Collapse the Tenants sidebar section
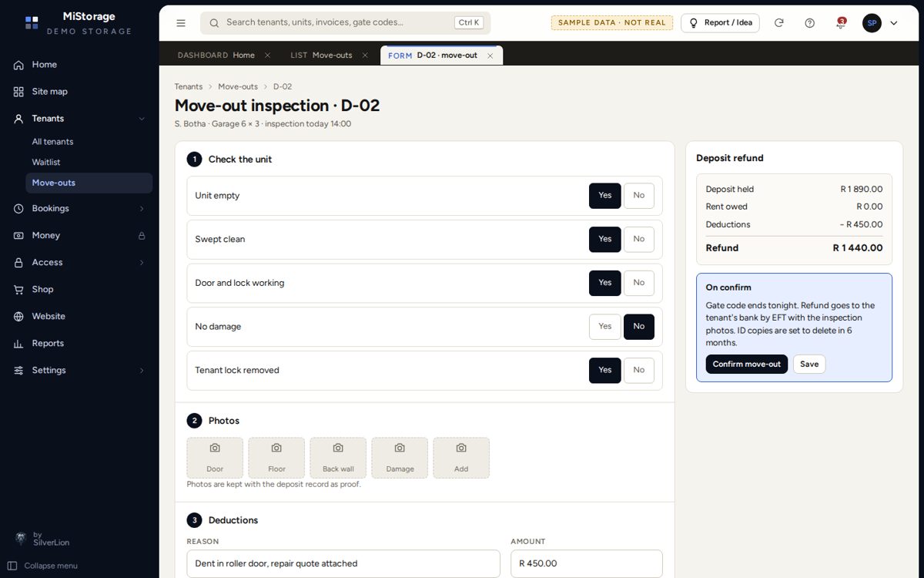Viewport: 924px width, 578px height. 142,119
